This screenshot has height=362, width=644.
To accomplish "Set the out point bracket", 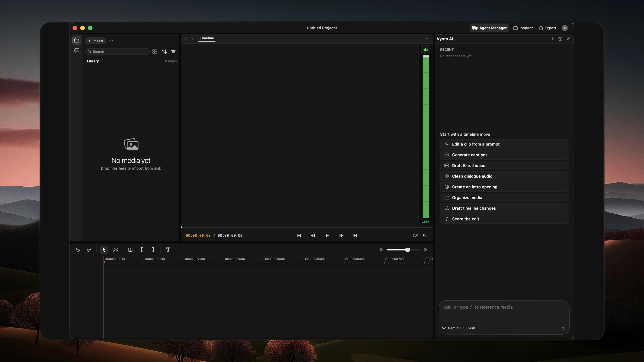I will tap(153, 250).
